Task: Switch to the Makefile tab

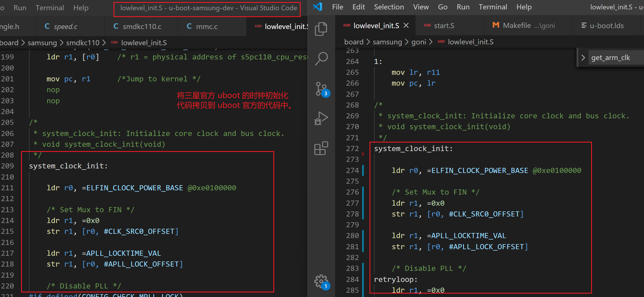Action: [516, 25]
